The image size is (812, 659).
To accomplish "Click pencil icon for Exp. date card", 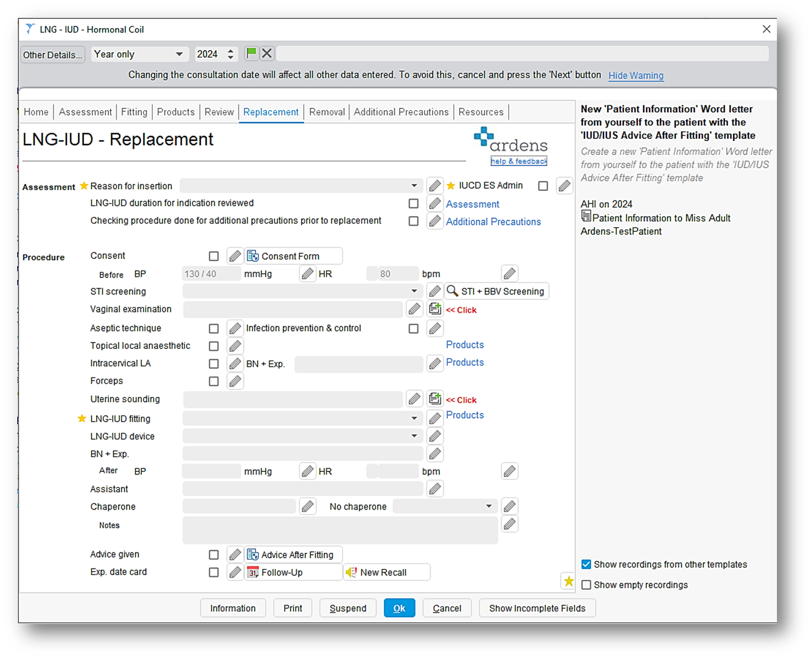I will click(x=235, y=572).
